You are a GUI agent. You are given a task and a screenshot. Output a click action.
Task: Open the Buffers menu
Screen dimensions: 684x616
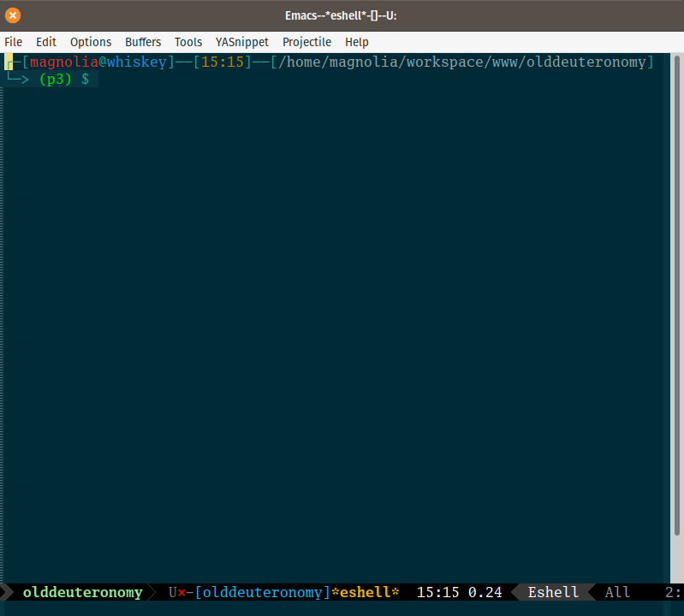click(143, 42)
